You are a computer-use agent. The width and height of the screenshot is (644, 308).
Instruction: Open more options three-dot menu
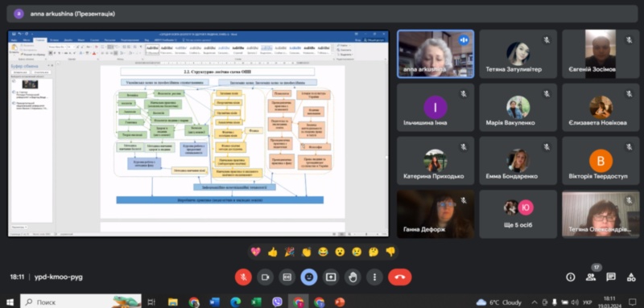pyautogui.click(x=374, y=277)
